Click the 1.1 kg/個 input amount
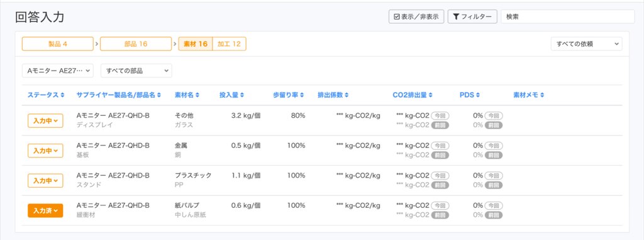Screen dimensions: 644x240 246,175
